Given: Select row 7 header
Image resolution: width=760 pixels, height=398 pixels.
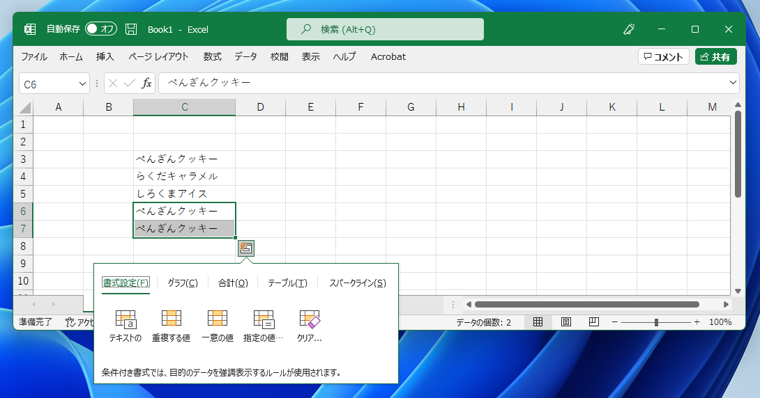Looking at the screenshot, I should tap(23, 228).
